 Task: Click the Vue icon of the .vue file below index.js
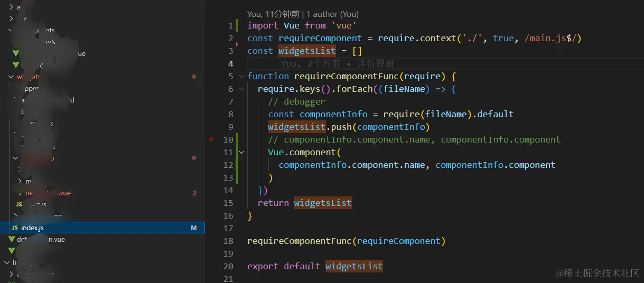click(12, 240)
